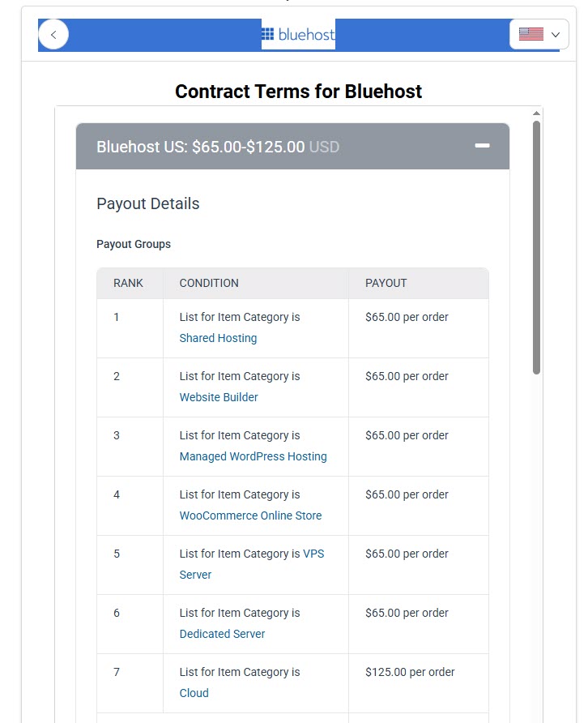Open the Shared Hosting category link
The width and height of the screenshot is (588, 723).
point(218,338)
